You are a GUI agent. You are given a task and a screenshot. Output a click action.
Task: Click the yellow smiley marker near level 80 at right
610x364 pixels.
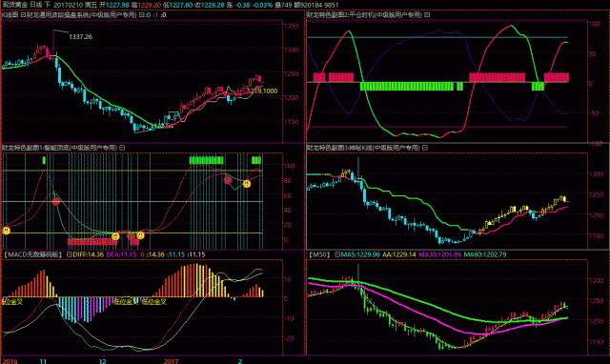click(x=247, y=184)
